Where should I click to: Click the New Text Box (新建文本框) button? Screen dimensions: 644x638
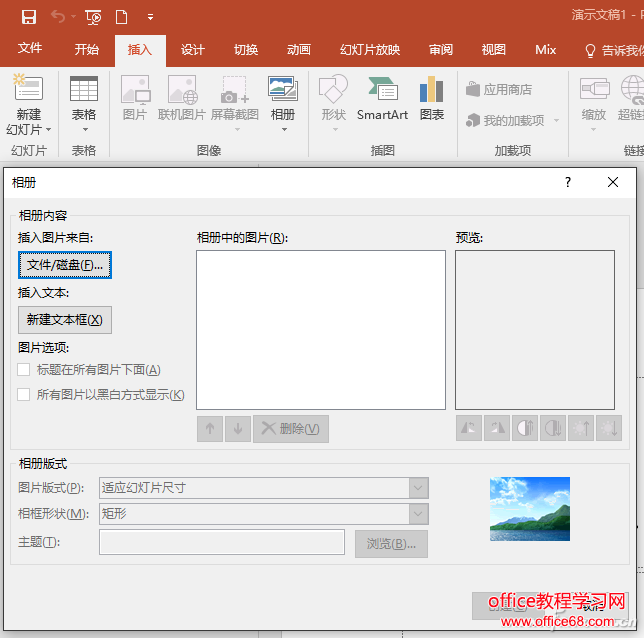click(x=65, y=320)
